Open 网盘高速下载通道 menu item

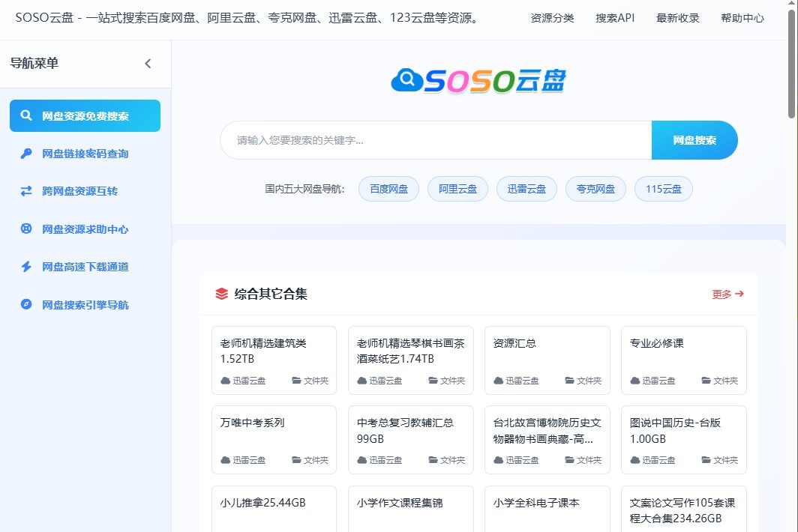pos(85,267)
